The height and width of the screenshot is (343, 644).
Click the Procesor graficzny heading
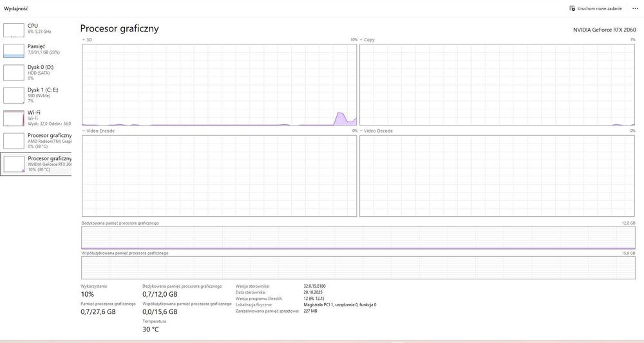pos(120,29)
